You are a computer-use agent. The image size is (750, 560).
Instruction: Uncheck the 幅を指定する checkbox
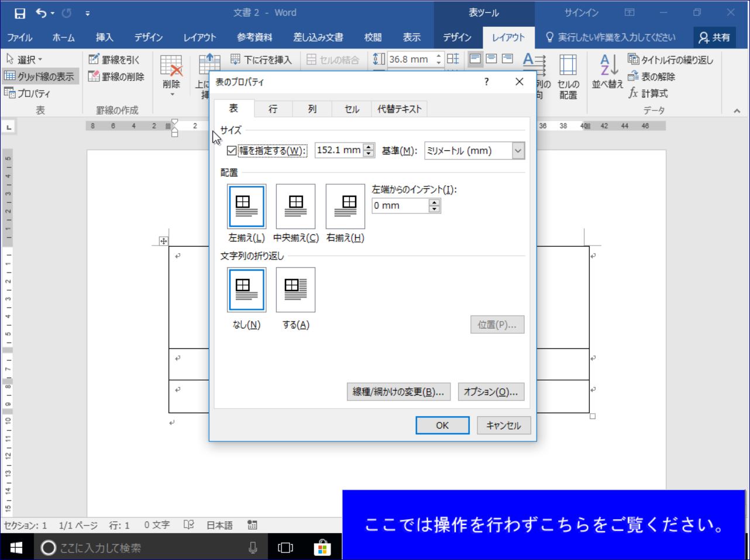coord(230,150)
